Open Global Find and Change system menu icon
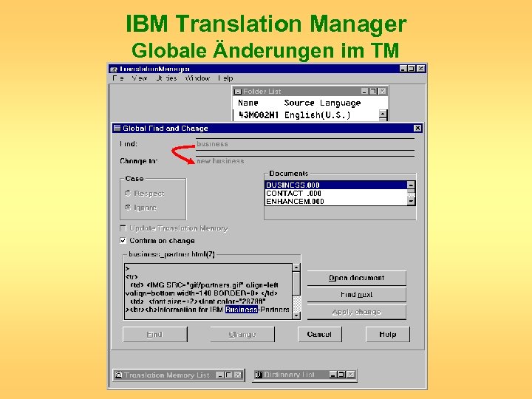532x399 pixels. [x=117, y=128]
